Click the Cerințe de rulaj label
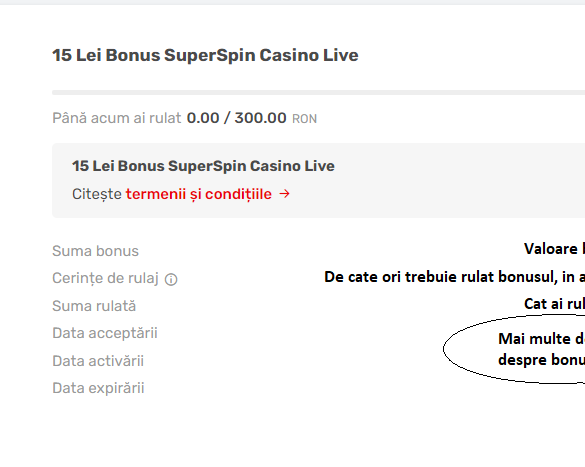585x467 pixels. click(x=106, y=278)
